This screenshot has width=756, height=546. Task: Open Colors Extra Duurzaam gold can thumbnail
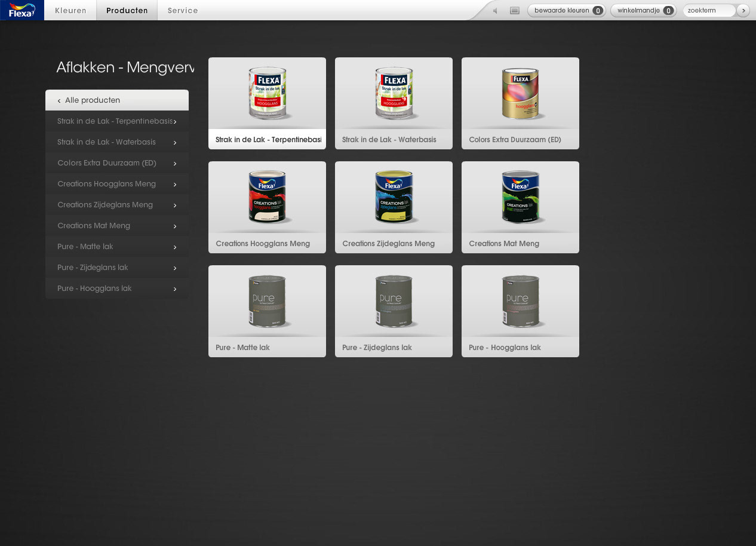(x=521, y=94)
